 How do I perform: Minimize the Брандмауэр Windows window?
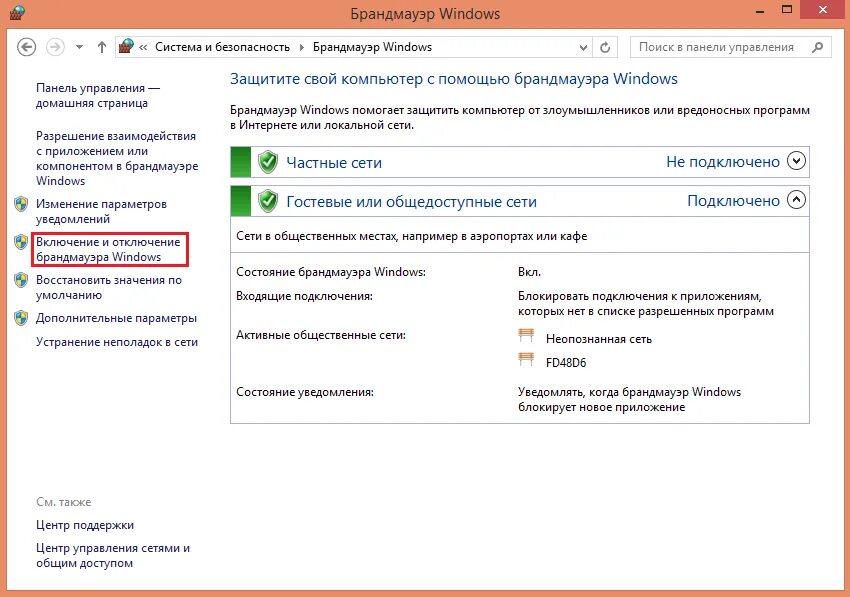(759, 11)
